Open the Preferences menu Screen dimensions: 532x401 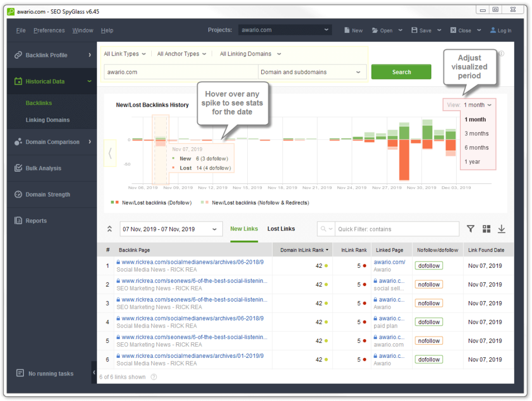pyautogui.click(x=49, y=30)
